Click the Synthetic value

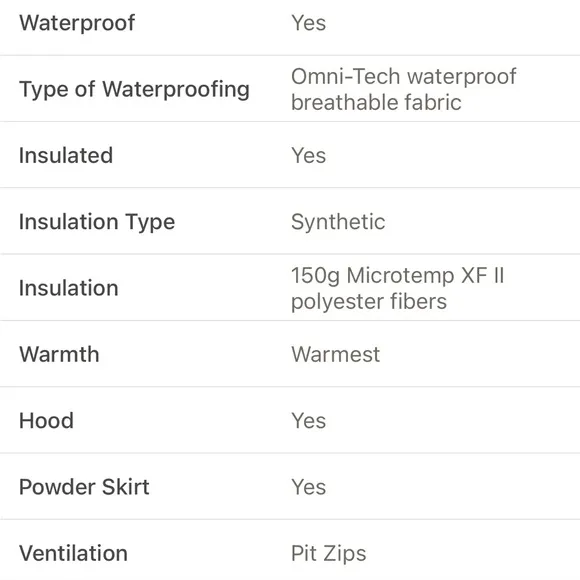click(338, 222)
